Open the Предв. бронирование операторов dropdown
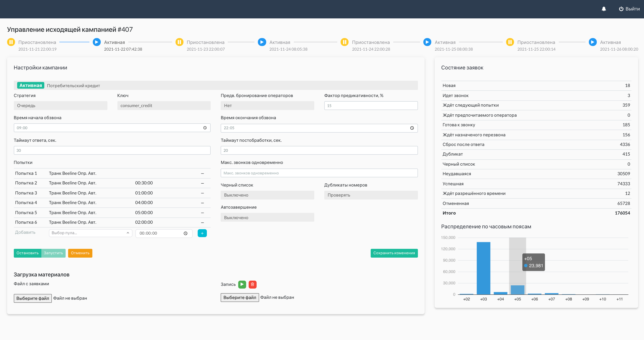The image size is (644, 340). click(x=267, y=106)
